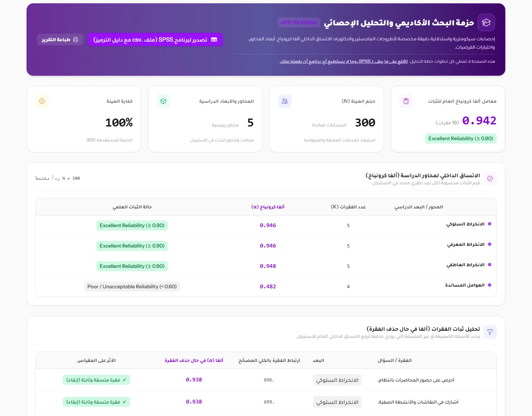Print the report with طباعة التقرير

point(60,40)
